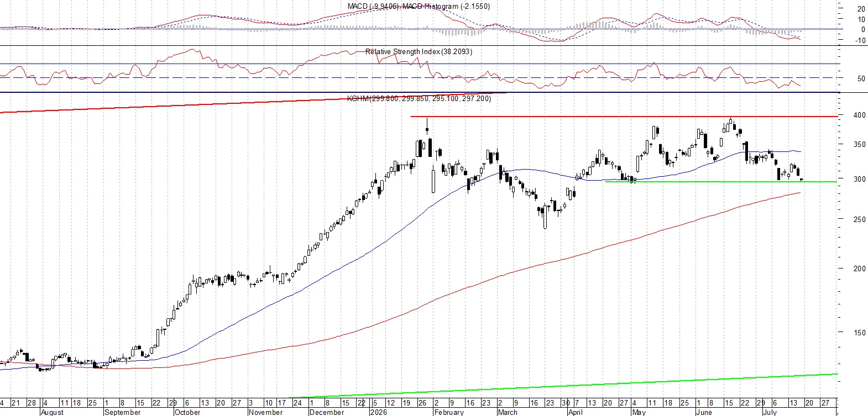Select the 350 price axis value
The width and height of the screenshot is (868, 416).
coord(860,145)
